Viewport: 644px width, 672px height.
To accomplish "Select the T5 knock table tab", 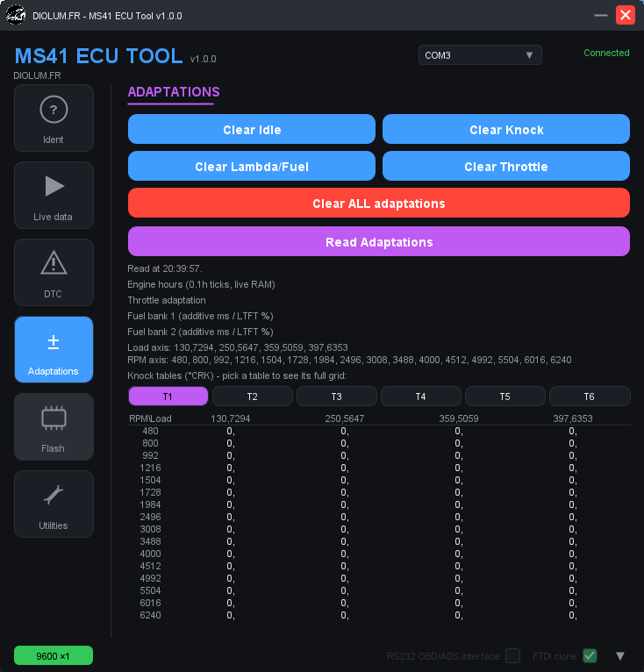I will [505, 397].
